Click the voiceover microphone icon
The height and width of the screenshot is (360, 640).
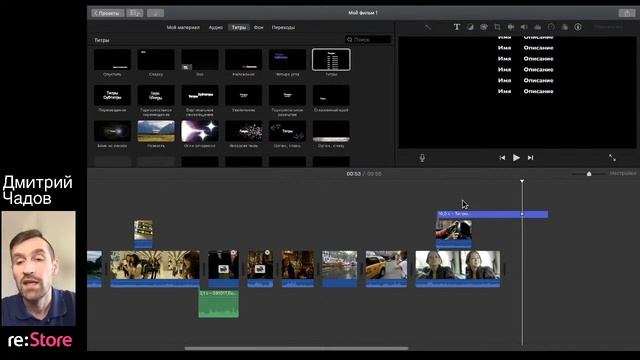pyautogui.click(x=422, y=158)
